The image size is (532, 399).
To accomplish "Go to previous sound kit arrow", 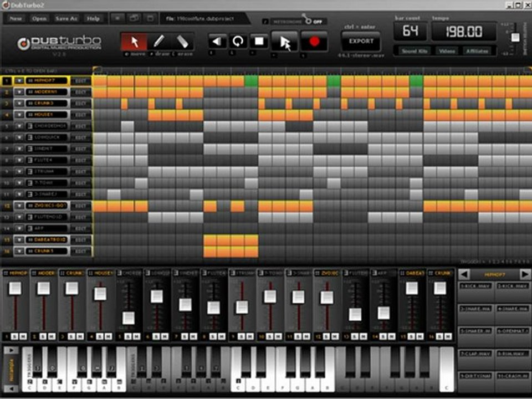I will pos(464,274).
